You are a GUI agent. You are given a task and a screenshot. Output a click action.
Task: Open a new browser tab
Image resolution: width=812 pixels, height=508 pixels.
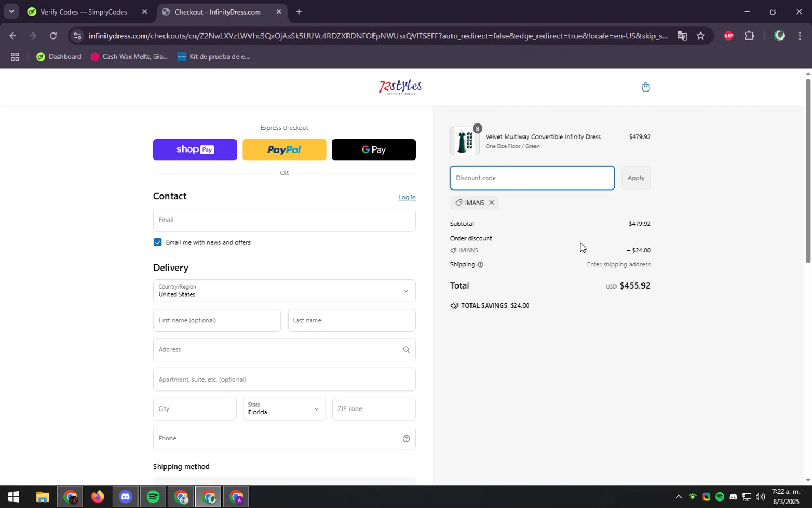click(x=299, y=11)
